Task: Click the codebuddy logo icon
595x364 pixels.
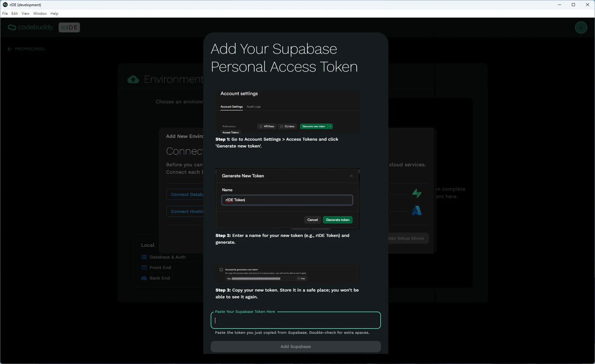Action: [12, 27]
